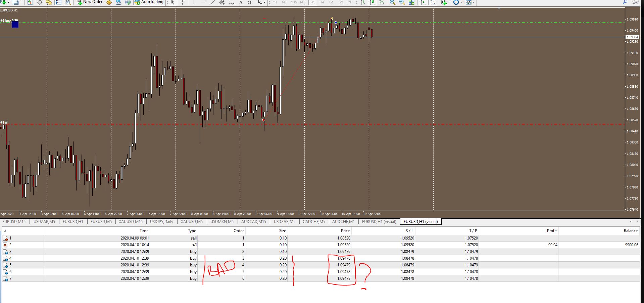Toggle the Terminal panel icon
Image resolution: width=644 pixels, height=303 pixels.
click(x=58, y=2)
